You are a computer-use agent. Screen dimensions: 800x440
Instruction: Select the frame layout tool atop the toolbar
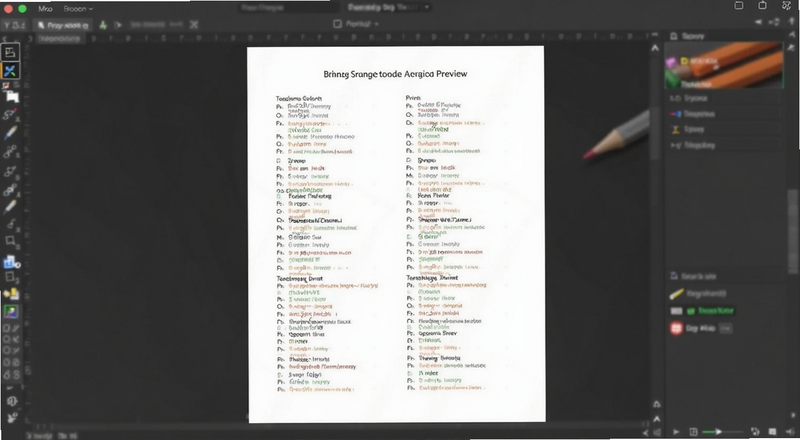(10, 52)
